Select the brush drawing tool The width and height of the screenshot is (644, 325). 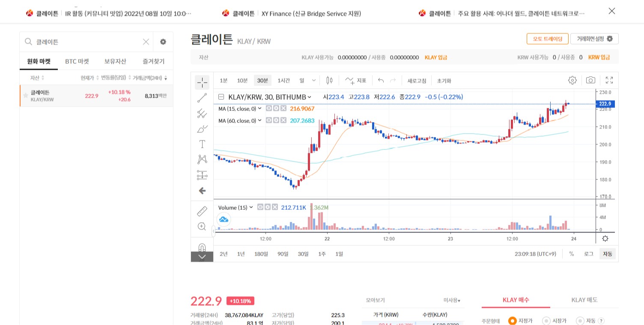pos(202,128)
